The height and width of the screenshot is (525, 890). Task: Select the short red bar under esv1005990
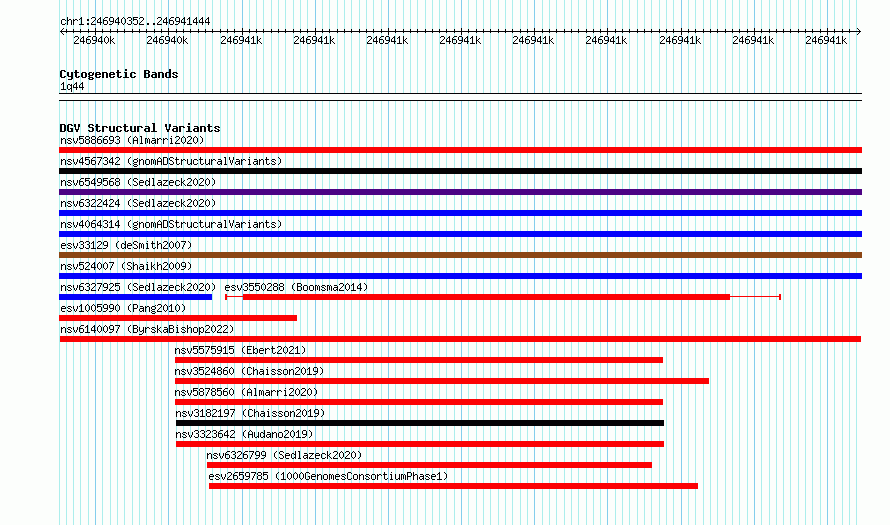178,318
